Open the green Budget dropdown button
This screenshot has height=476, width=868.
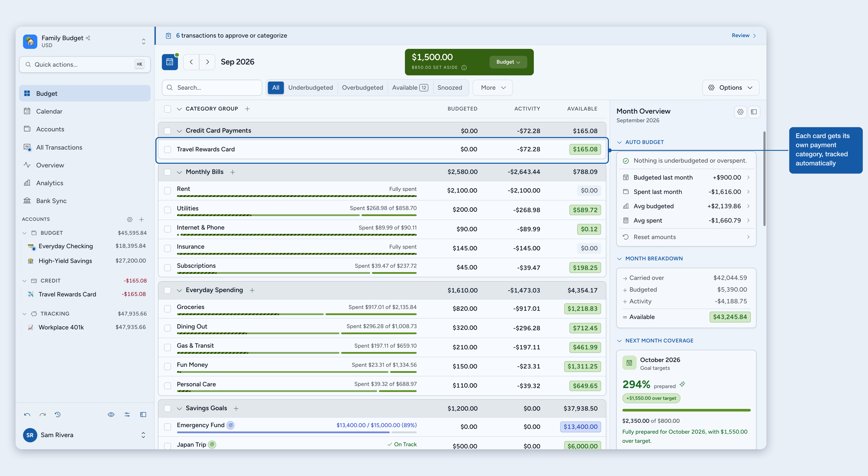coord(508,62)
